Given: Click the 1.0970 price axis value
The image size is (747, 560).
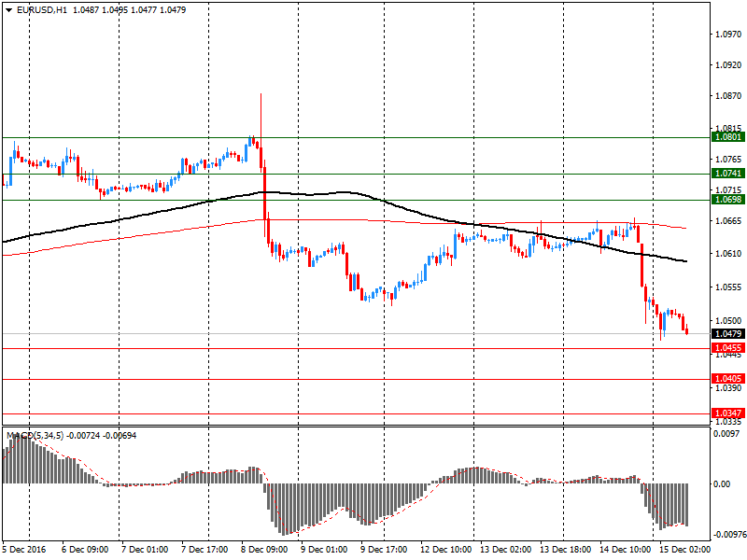Looking at the screenshot, I should click(728, 35).
